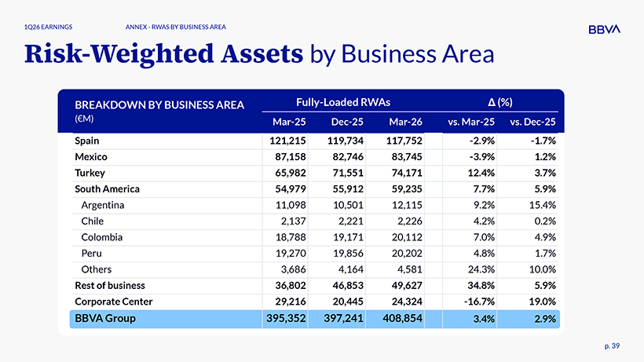Click Rest of business 34.8% change
Screen dimensions: 644x362
point(481,285)
